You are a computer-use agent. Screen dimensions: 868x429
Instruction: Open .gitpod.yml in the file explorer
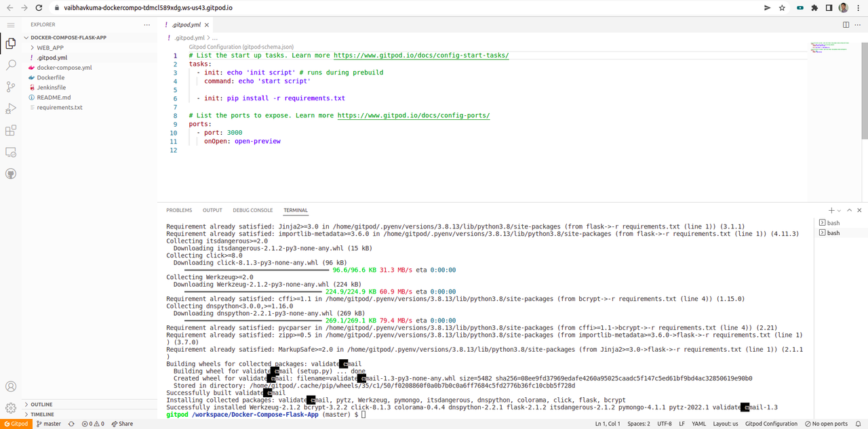pyautogui.click(x=90, y=58)
